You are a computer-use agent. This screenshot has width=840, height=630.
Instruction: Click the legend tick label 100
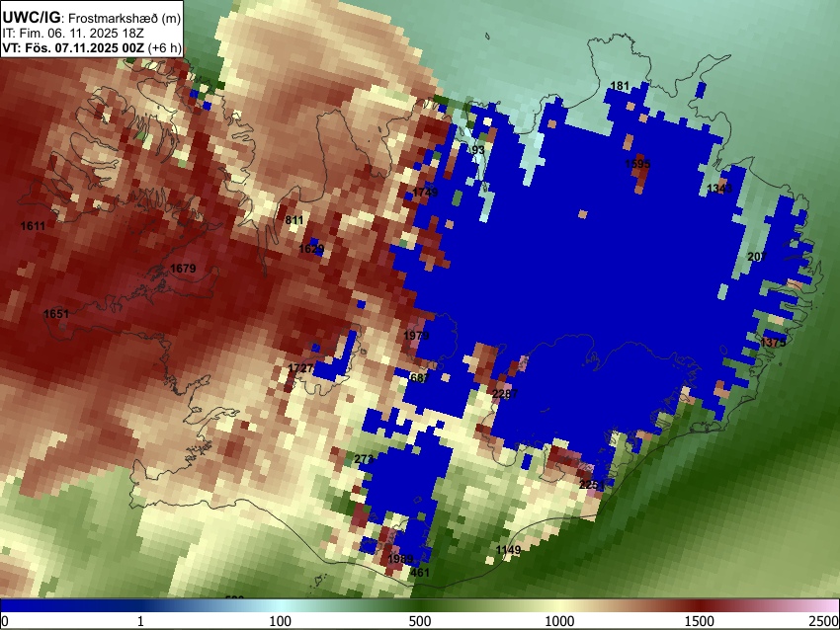coord(281,621)
